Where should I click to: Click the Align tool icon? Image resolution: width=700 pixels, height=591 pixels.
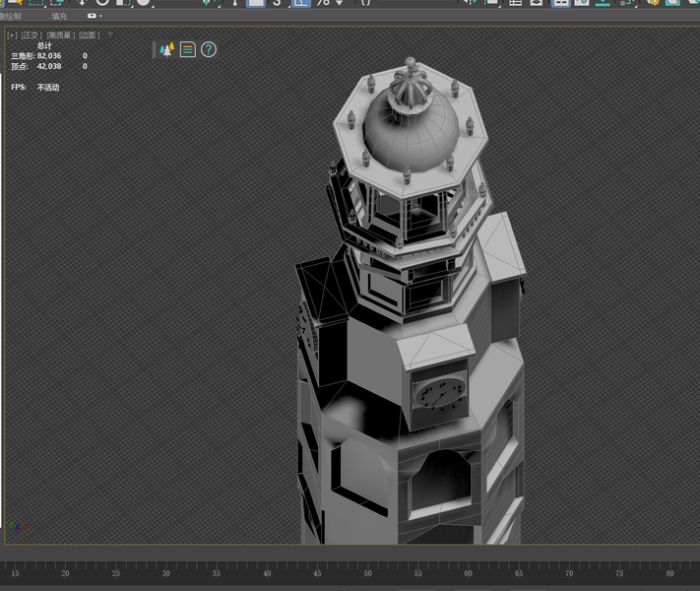[489, 3]
